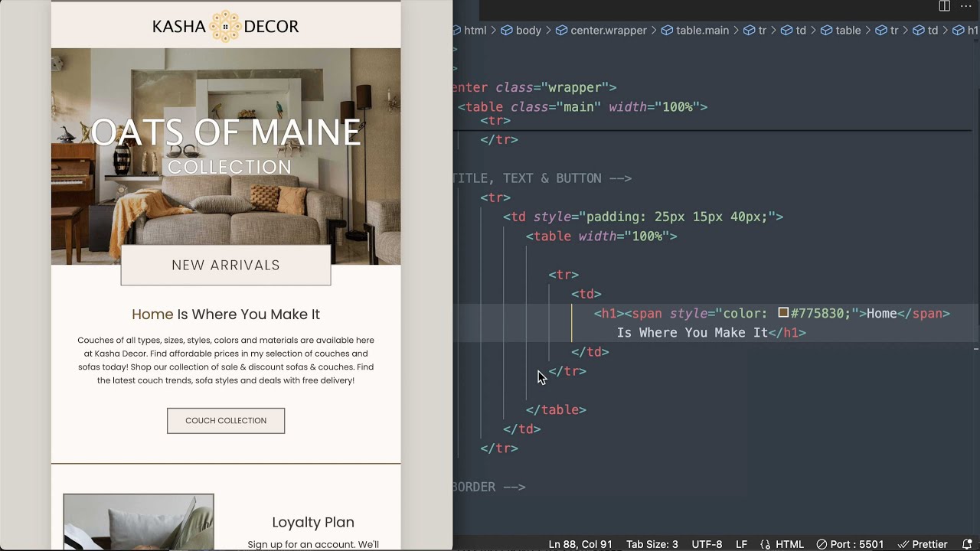Click the center.wrapper breadcrumb

(x=601, y=31)
